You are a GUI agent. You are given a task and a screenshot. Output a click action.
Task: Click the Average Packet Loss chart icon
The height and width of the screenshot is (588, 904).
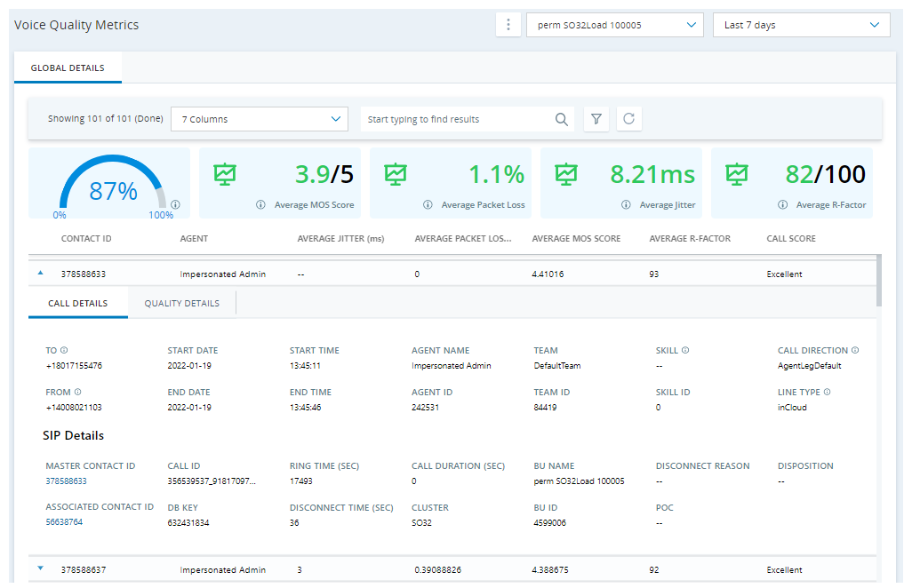tap(396, 174)
